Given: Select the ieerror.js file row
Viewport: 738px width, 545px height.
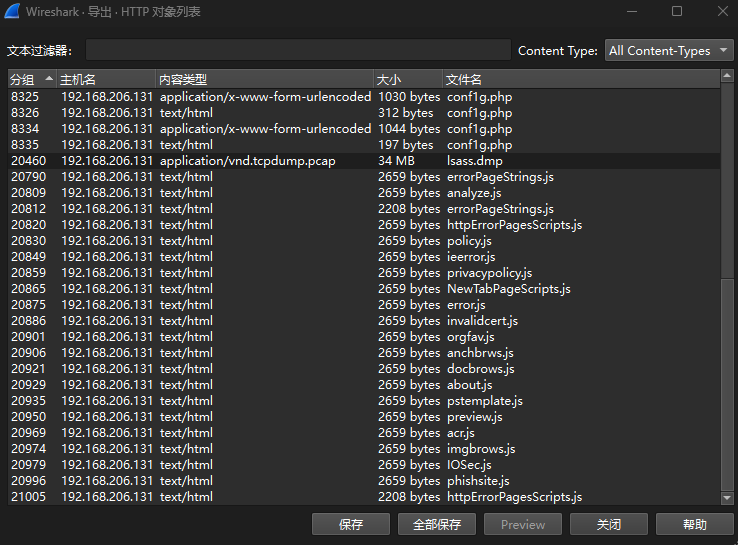Looking at the screenshot, I should pyautogui.click(x=364, y=257).
